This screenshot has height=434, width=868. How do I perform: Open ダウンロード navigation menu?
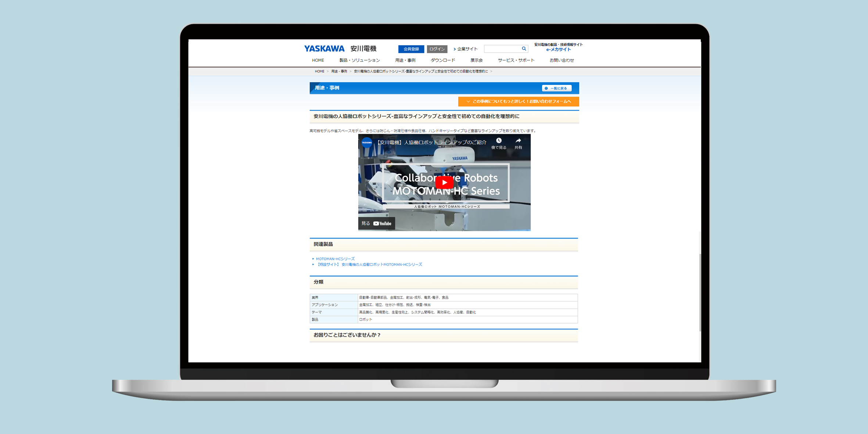pos(443,60)
